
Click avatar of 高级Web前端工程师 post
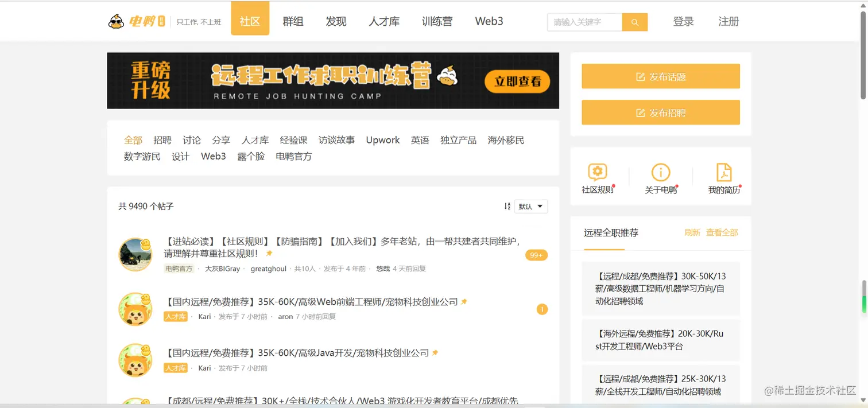pyautogui.click(x=135, y=309)
